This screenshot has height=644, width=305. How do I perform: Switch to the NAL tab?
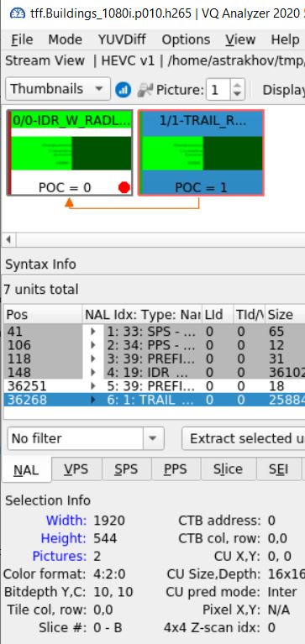(26, 470)
